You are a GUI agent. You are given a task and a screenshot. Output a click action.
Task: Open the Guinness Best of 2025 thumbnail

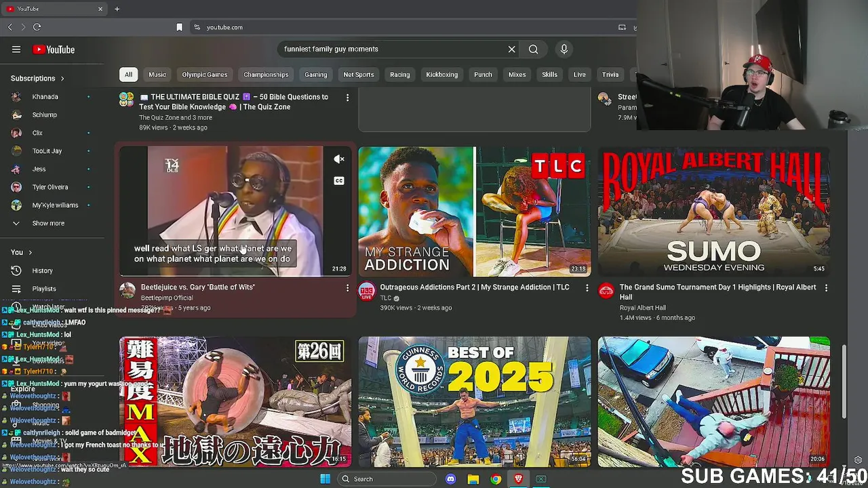pyautogui.click(x=475, y=402)
